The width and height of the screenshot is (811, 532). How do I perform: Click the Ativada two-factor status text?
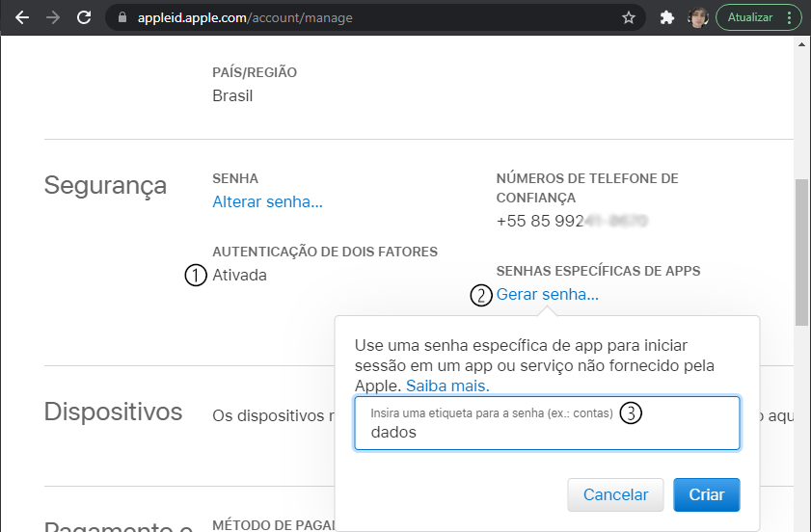click(239, 275)
